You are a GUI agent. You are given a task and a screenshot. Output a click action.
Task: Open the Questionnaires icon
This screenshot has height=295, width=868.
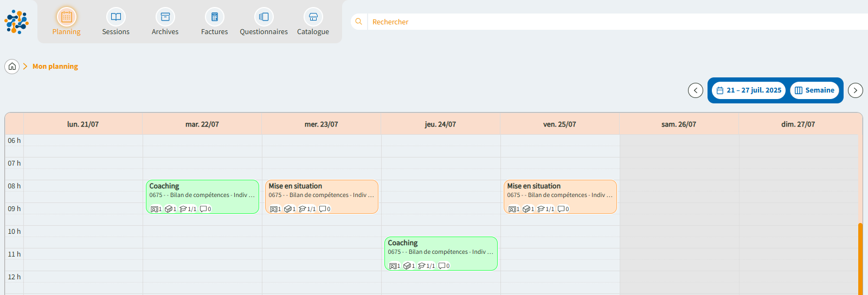tap(263, 17)
